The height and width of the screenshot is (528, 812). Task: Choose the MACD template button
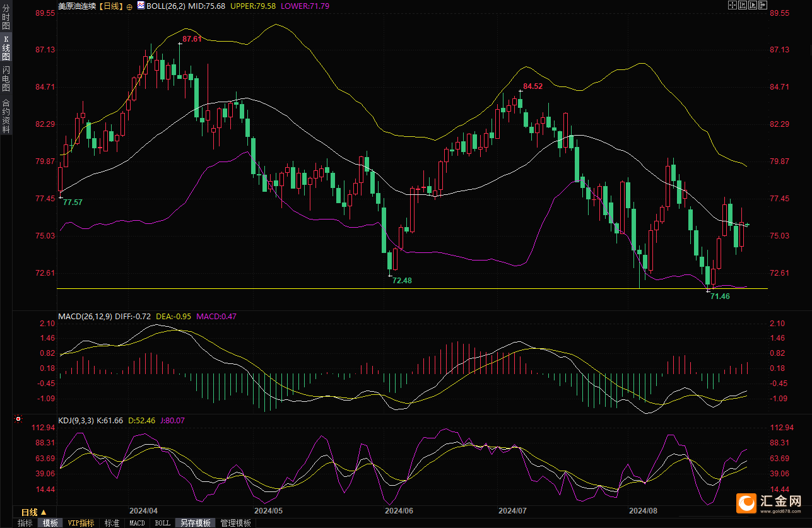pos(138,523)
